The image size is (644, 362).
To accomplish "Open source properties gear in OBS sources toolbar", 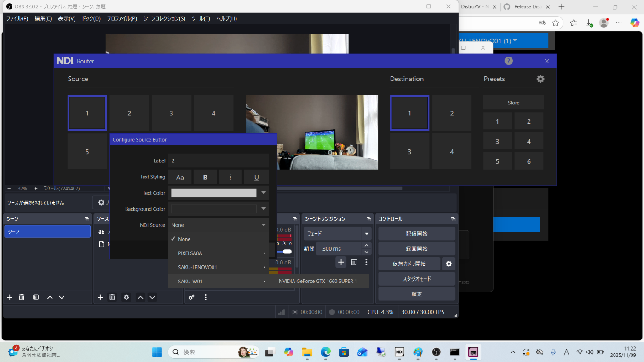I will [x=126, y=297].
